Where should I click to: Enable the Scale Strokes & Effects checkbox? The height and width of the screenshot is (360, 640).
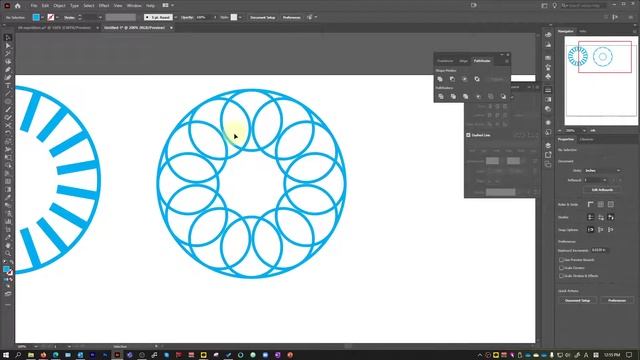pyautogui.click(x=562, y=276)
